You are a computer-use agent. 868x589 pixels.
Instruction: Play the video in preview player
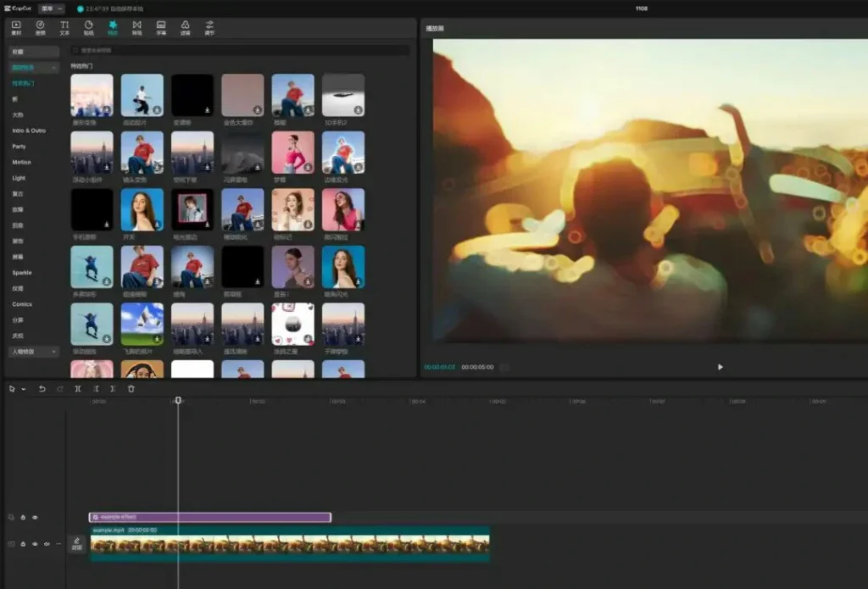point(721,367)
